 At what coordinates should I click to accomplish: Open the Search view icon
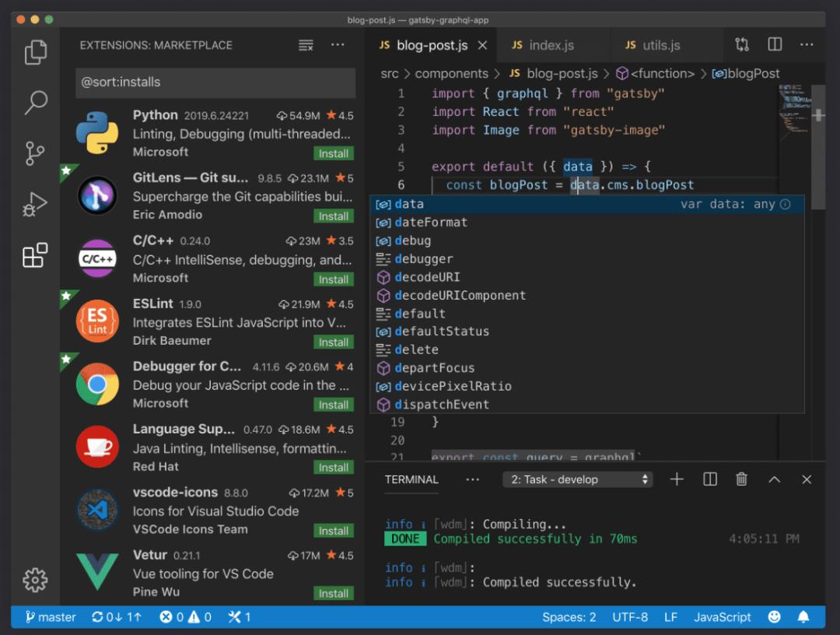coord(36,102)
